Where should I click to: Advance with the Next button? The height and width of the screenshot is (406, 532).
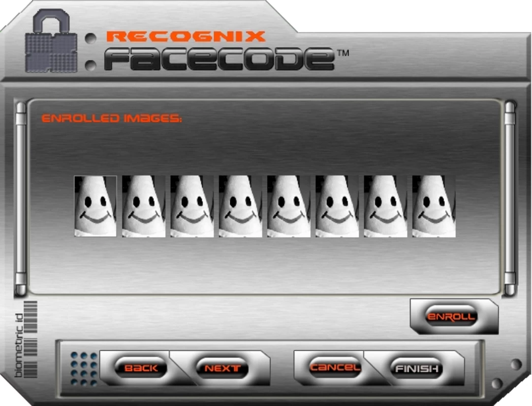223,368
